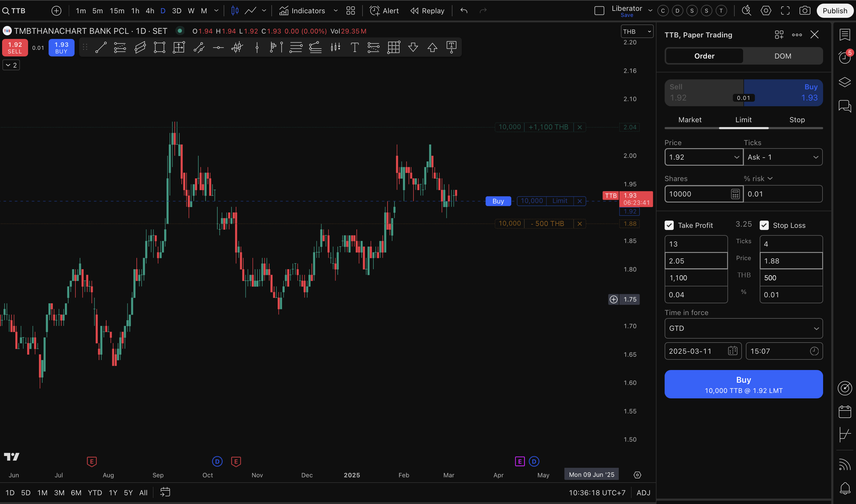Open the alerts panel with badge 5
Screen dimensions: 856x504
(845, 57)
